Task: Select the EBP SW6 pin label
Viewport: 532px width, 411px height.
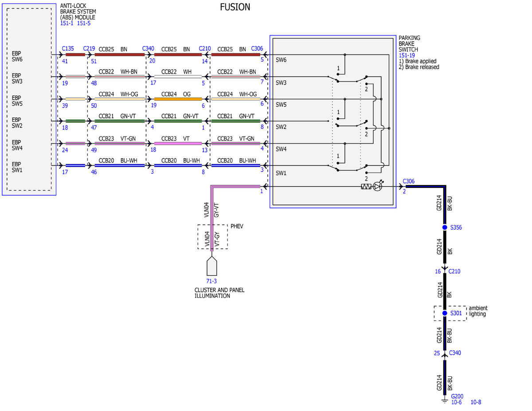Action: (x=17, y=56)
